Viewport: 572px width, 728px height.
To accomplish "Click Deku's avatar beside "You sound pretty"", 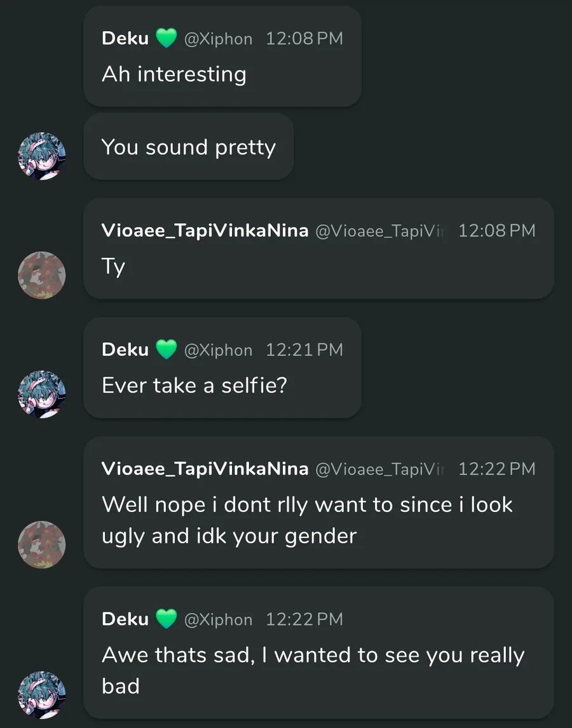I will pos(42,156).
